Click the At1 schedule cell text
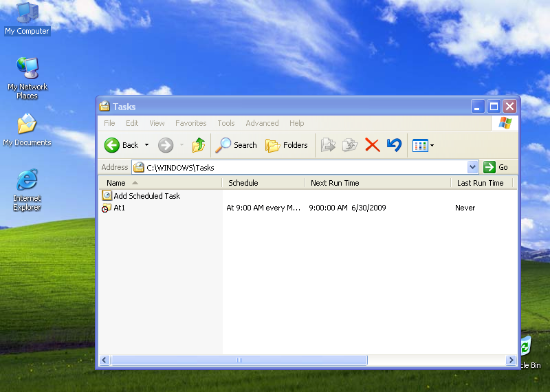 tap(263, 208)
